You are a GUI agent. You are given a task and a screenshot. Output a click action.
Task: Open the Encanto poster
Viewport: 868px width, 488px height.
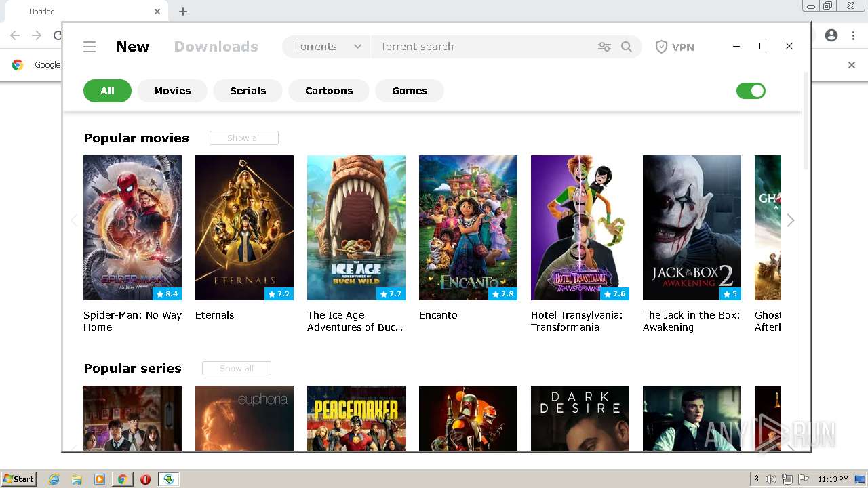[x=468, y=228]
